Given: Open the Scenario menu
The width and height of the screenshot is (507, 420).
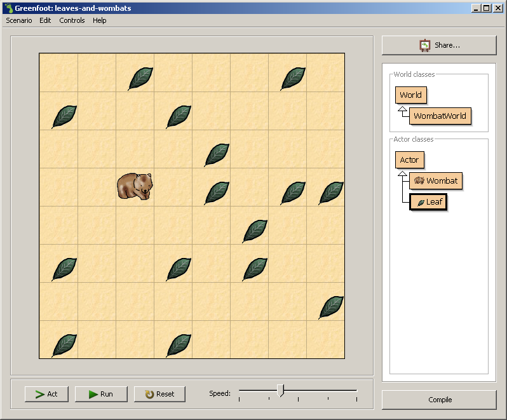Looking at the screenshot, I should (19, 20).
